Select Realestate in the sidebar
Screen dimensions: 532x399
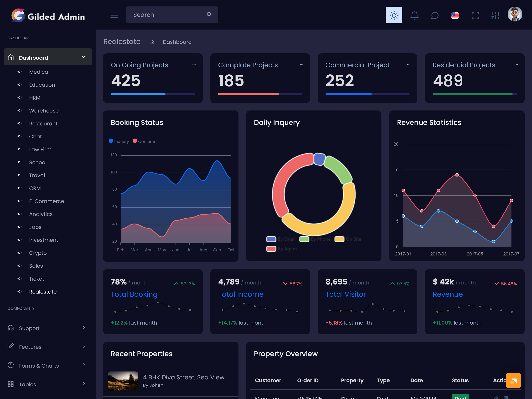point(43,292)
